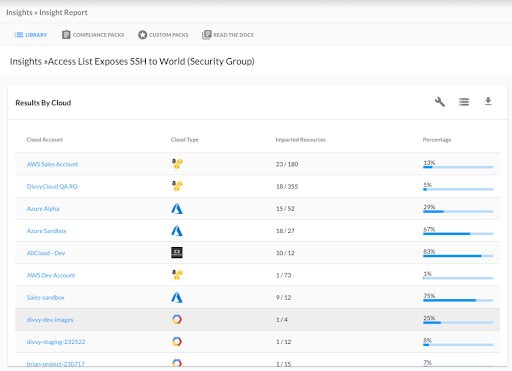Viewport: 512px width, 371px height.
Task: Open the Sales-sandbox account link
Action: [46, 297]
